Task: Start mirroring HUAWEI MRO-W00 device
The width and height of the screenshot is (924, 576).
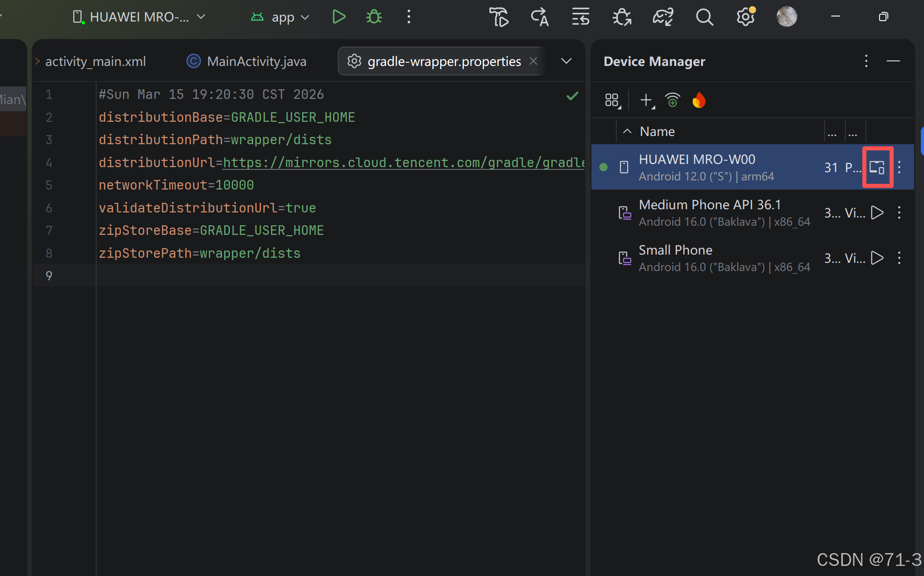Action: (877, 167)
